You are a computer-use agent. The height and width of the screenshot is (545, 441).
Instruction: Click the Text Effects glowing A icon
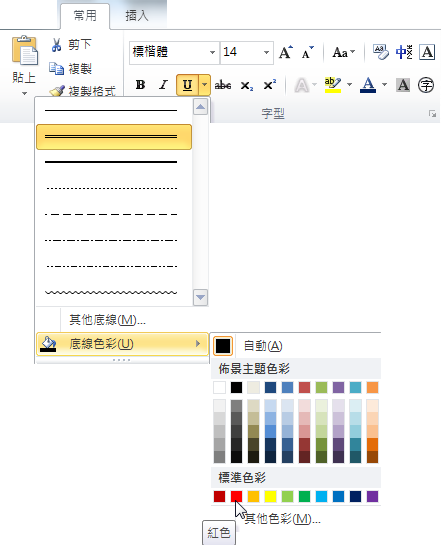[302, 85]
